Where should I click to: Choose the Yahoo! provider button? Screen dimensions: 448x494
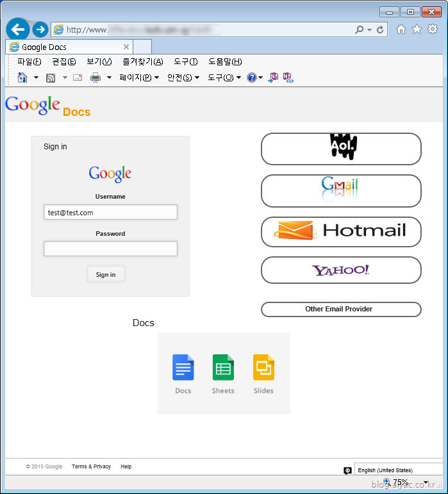click(341, 270)
